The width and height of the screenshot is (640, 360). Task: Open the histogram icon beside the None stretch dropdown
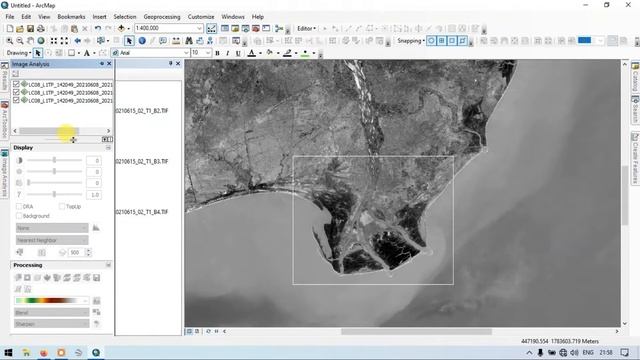pyautogui.click(x=96, y=227)
